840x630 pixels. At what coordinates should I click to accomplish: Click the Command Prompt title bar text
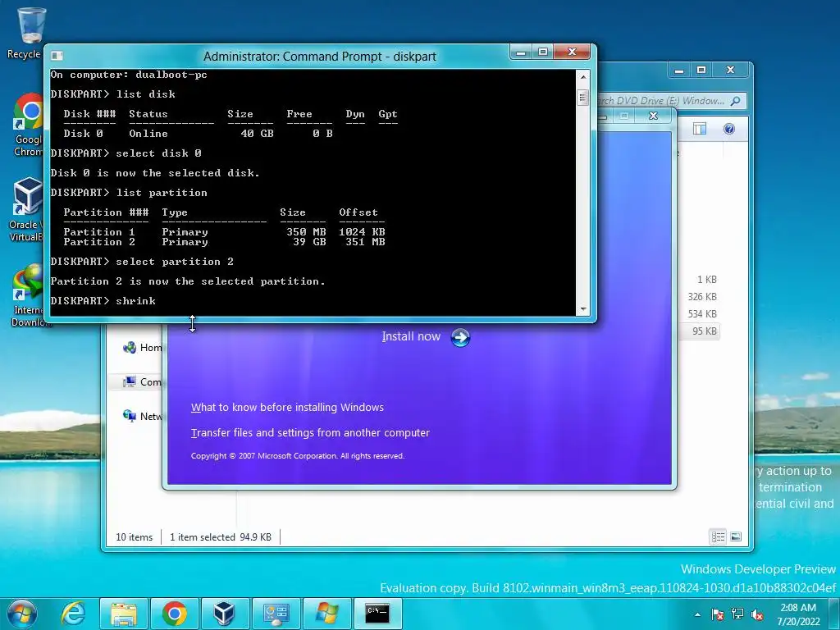click(320, 57)
